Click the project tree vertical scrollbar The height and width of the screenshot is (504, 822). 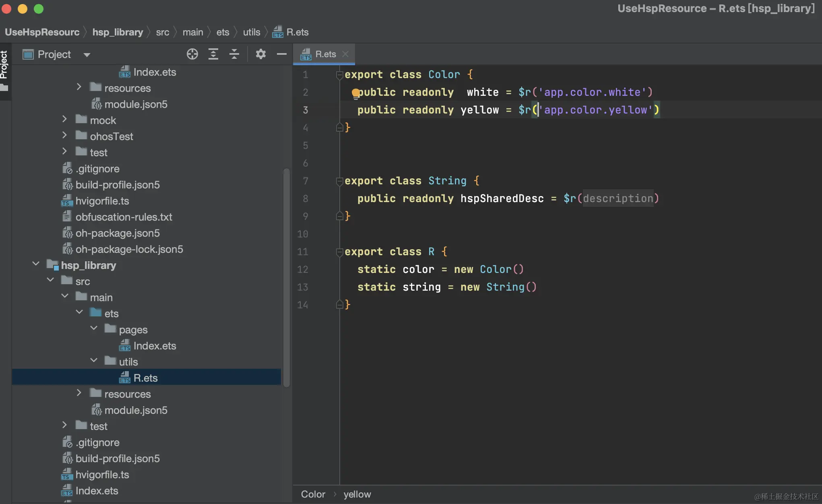(x=286, y=278)
